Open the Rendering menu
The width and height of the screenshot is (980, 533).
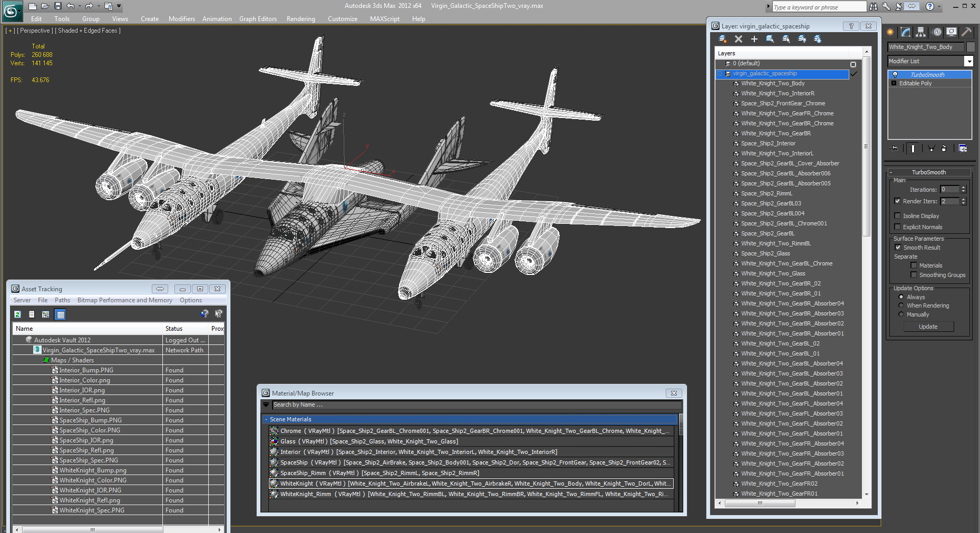pos(301,19)
